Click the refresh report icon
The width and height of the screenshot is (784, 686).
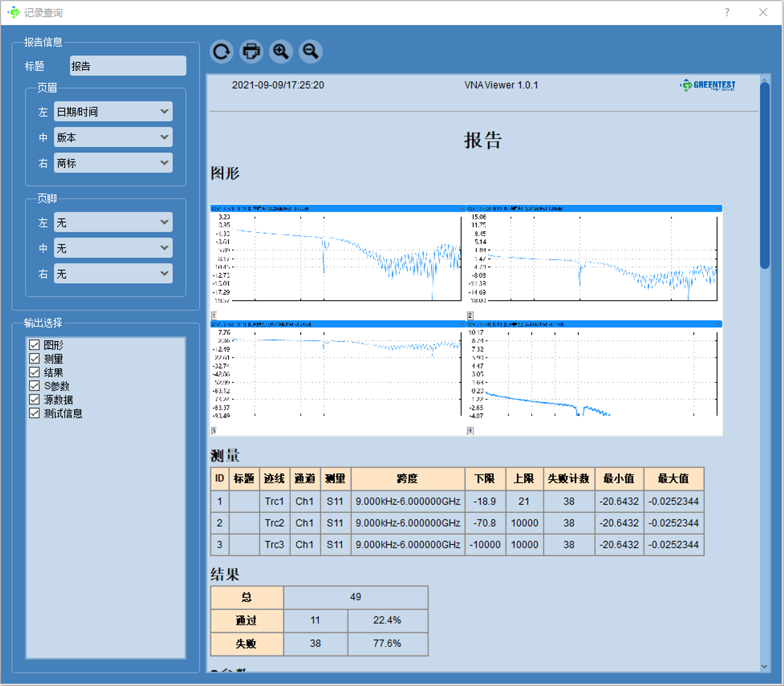(222, 51)
